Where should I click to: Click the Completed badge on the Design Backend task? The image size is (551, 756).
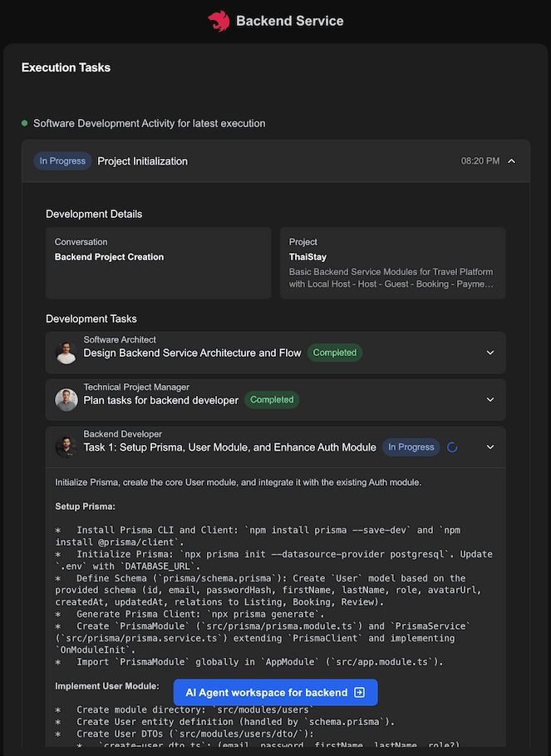point(335,353)
